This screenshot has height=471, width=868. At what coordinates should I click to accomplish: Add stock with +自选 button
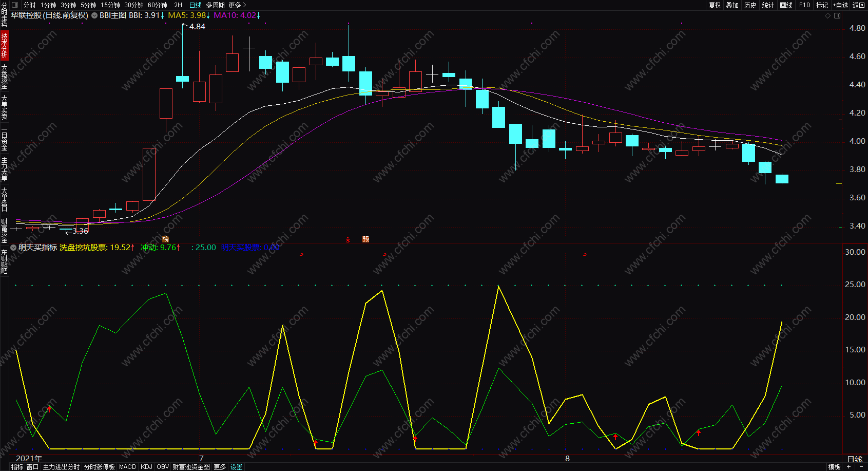click(840, 5)
